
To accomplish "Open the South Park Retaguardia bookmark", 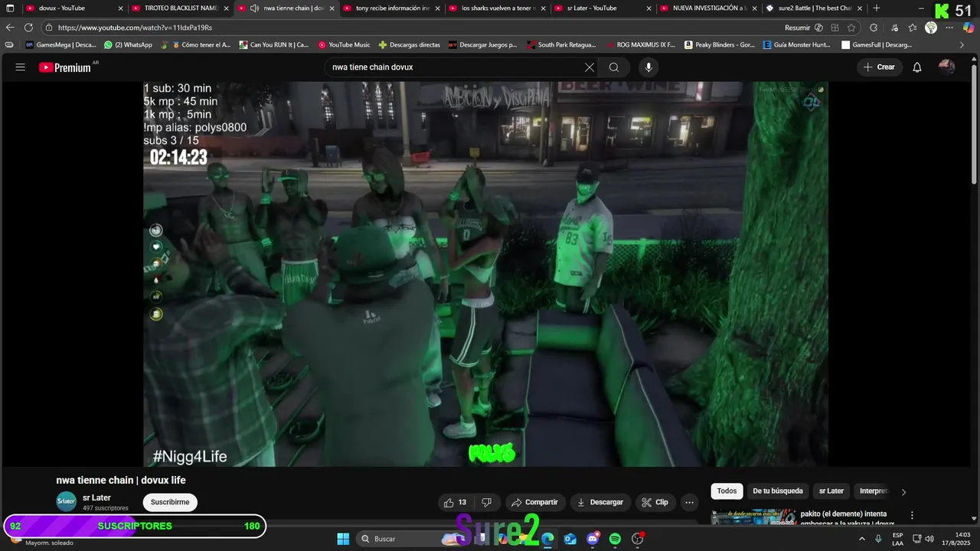I will point(561,45).
